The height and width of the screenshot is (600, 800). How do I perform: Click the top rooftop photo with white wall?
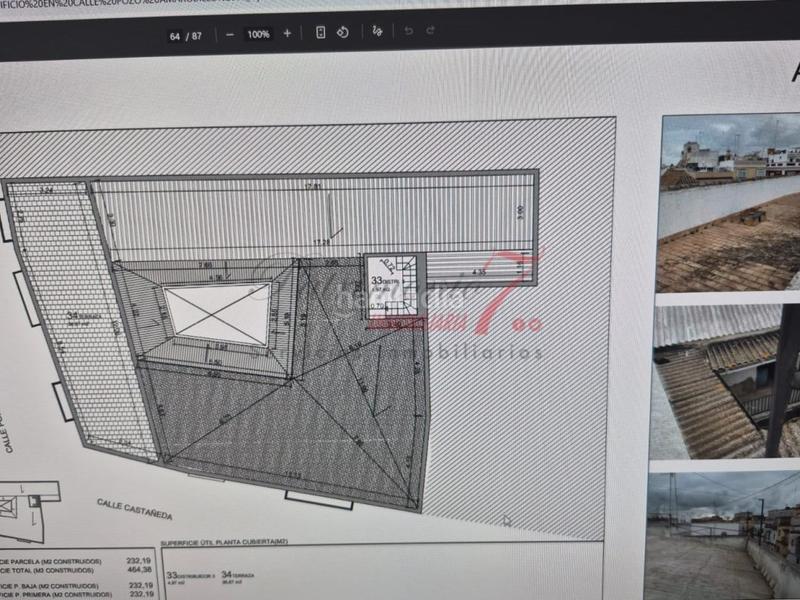[x=729, y=203]
